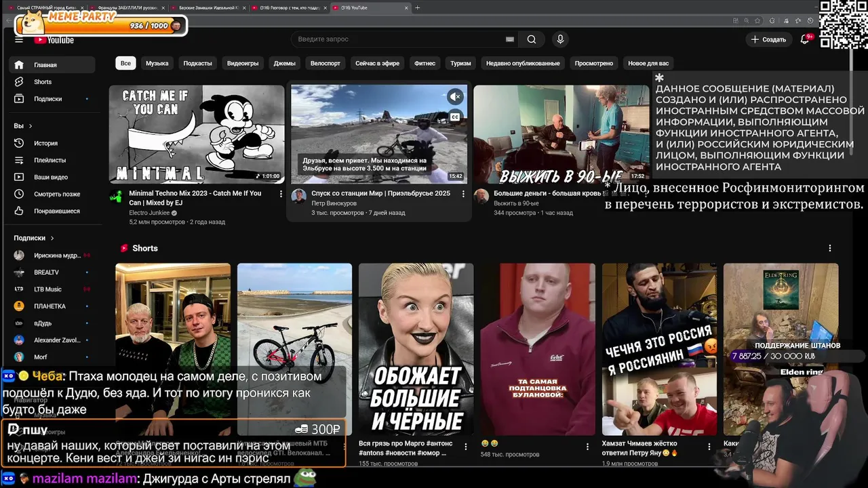Switch to Разговор с тем, кто browser tab
This screenshot has height=488, width=868.
click(289, 7)
